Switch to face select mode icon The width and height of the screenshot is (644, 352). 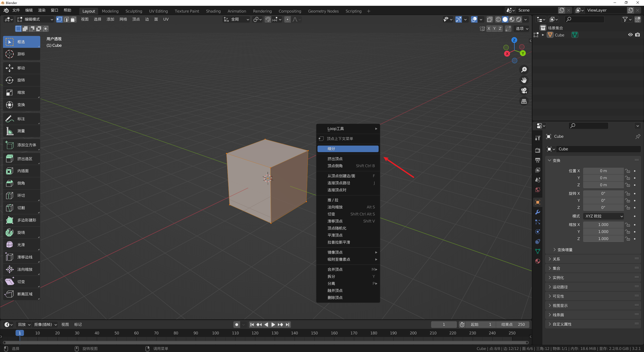pos(73,19)
